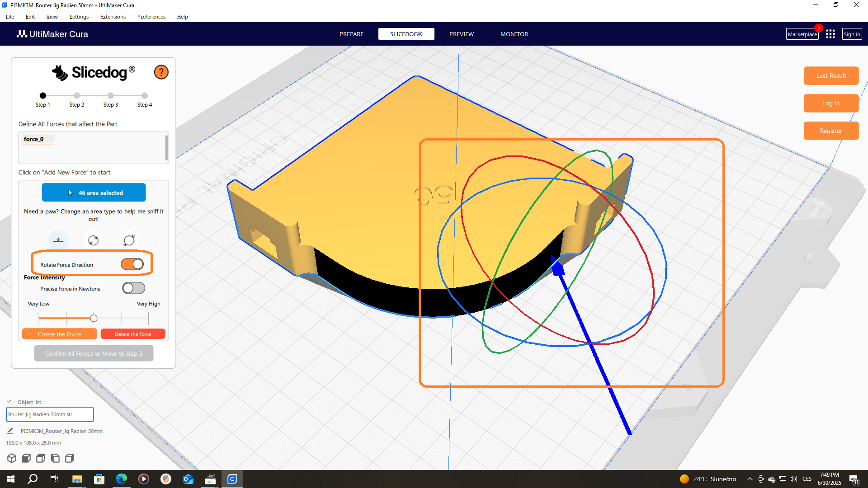Open the Preferences menu
Screen dimensions: 868x488
151,17
